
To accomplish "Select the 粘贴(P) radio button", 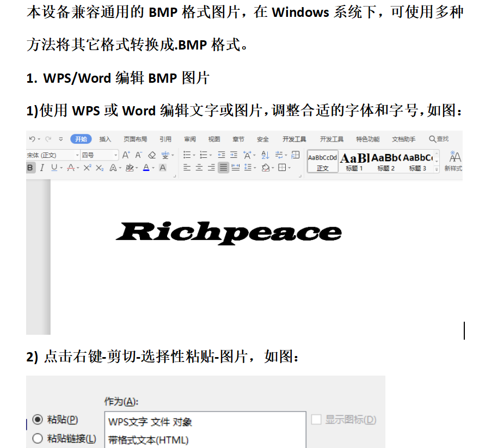I will 38,420.
